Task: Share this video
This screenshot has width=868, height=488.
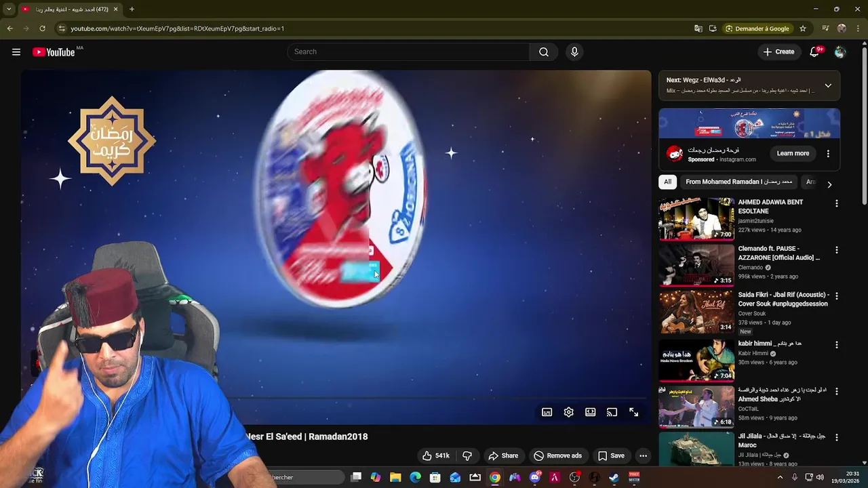Action: (x=503, y=455)
